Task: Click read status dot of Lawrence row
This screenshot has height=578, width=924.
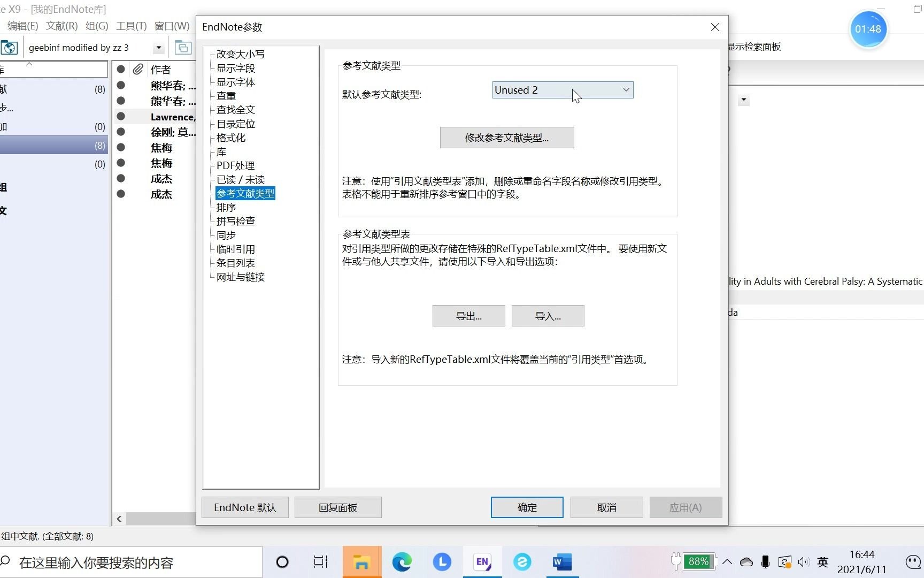Action: click(x=121, y=116)
